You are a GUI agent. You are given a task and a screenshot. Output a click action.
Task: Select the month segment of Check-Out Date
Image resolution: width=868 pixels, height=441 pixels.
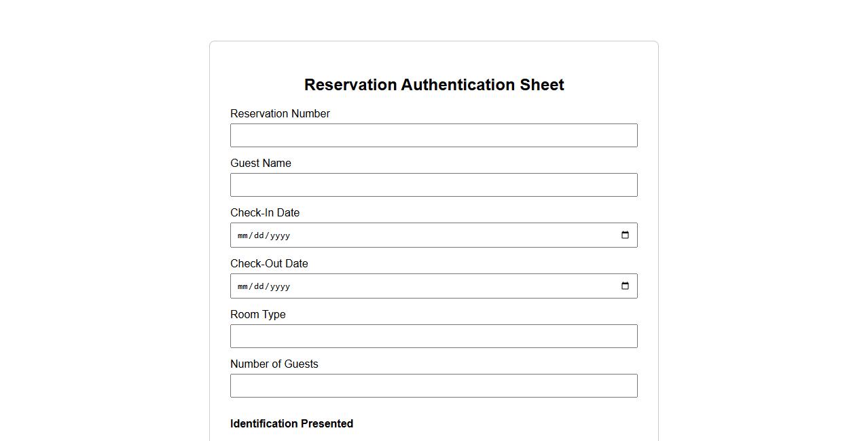click(242, 287)
